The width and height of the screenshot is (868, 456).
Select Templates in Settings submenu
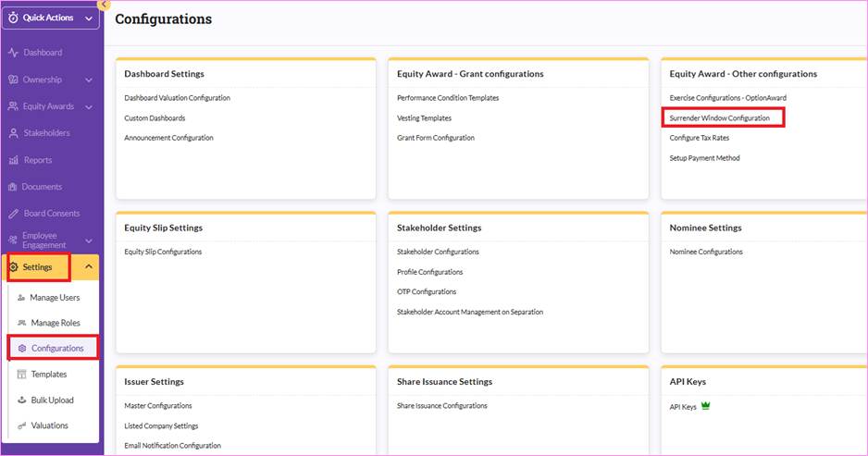pyautogui.click(x=49, y=374)
